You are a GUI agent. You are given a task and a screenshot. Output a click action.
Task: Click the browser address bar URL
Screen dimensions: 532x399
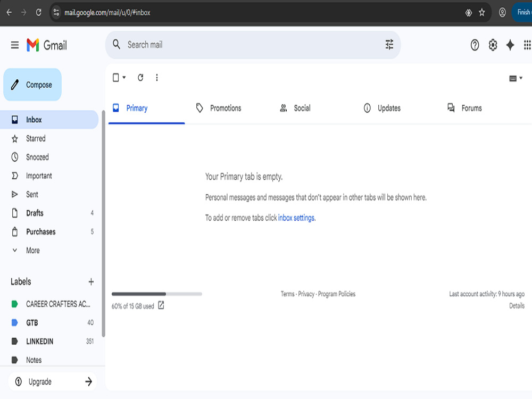pyautogui.click(x=107, y=13)
